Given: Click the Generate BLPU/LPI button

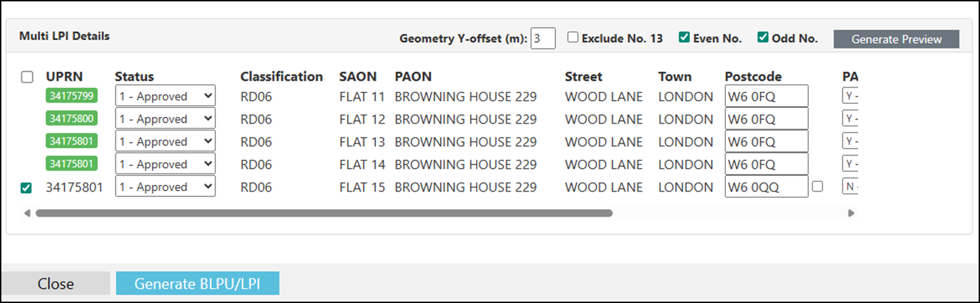Looking at the screenshot, I should 198,284.
